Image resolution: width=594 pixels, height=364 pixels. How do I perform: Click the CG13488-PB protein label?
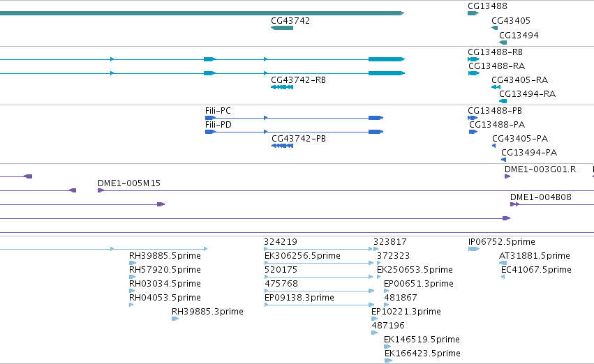(495, 111)
